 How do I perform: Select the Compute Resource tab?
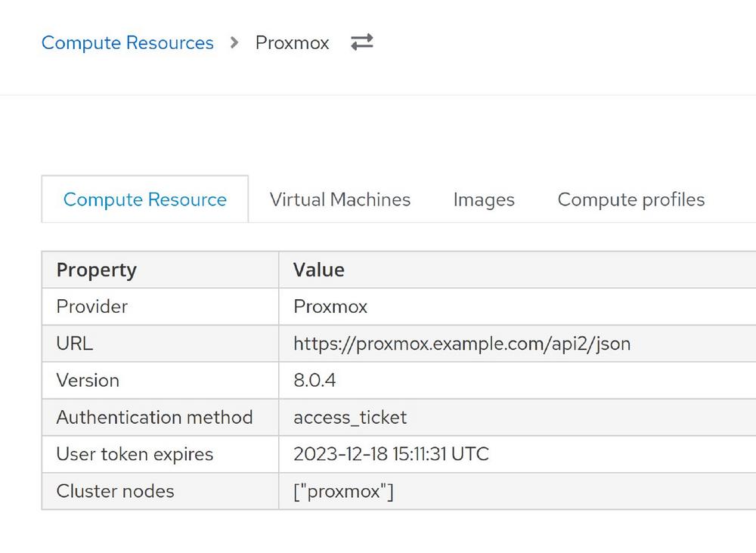click(144, 199)
